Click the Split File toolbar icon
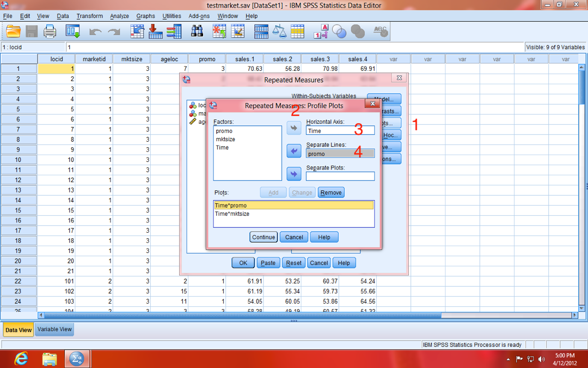This screenshot has width=588, height=368. point(261,32)
